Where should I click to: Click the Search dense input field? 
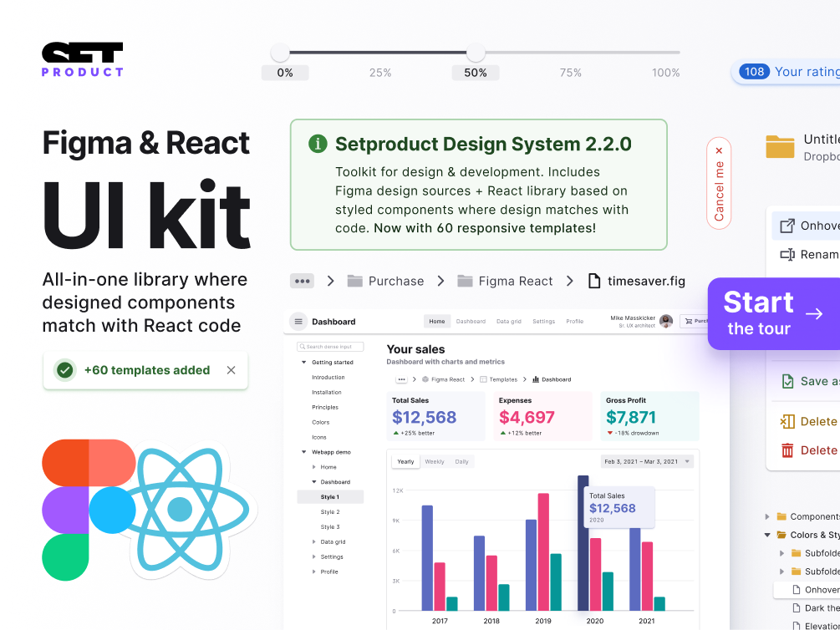[330, 347]
